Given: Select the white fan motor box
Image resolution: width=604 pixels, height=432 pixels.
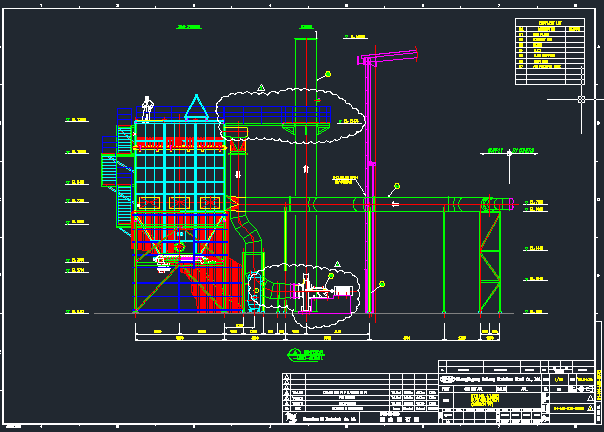Looking at the screenshot, I should click(343, 290).
